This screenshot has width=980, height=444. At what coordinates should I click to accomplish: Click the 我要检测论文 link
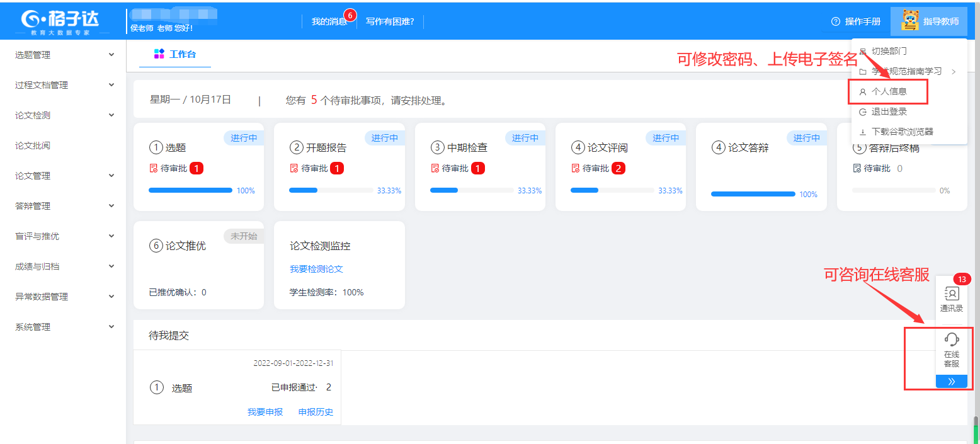(x=316, y=269)
